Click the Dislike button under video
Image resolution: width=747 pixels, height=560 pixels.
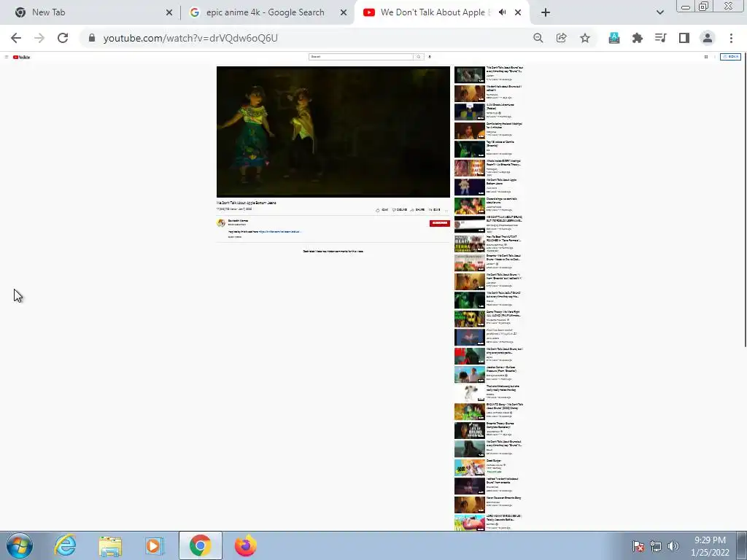399,209
